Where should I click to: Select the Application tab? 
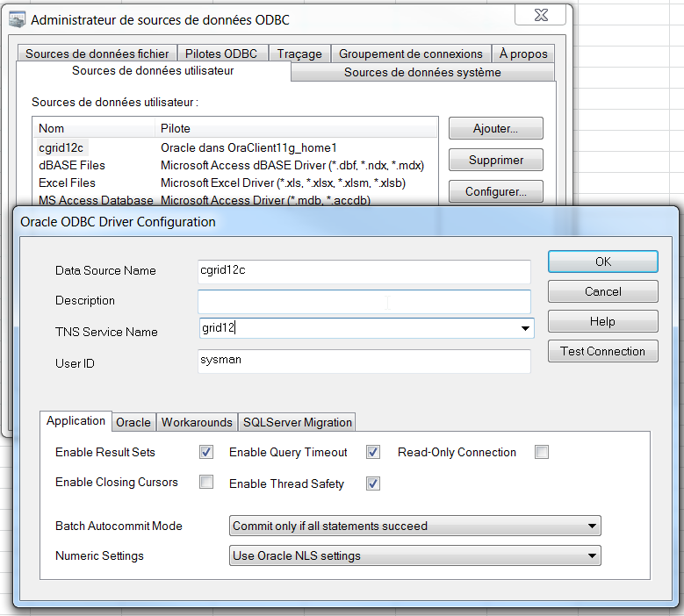pos(76,420)
